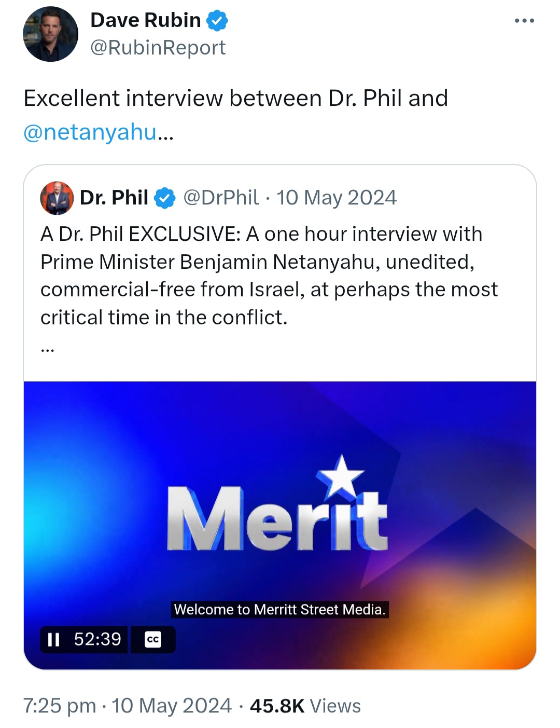Click the Dave Rubin display name
This screenshot has width=560, height=728.
point(146,20)
